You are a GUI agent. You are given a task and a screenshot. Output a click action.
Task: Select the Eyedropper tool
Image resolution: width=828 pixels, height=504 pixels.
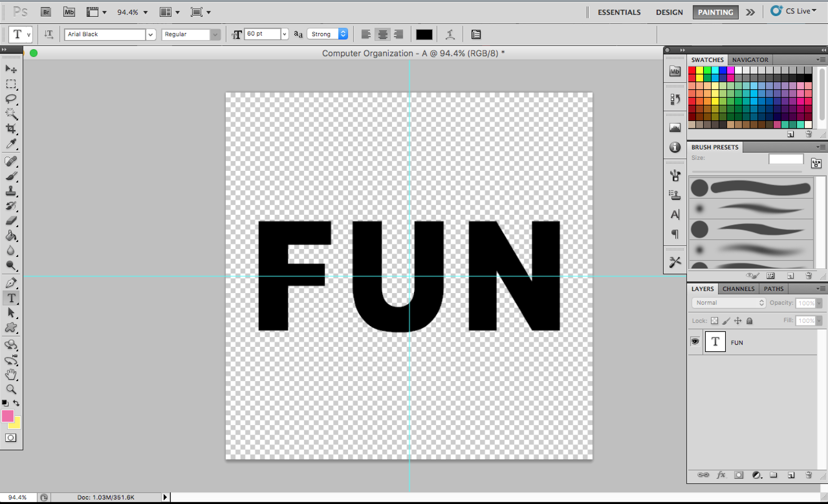pyautogui.click(x=11, y=144)
